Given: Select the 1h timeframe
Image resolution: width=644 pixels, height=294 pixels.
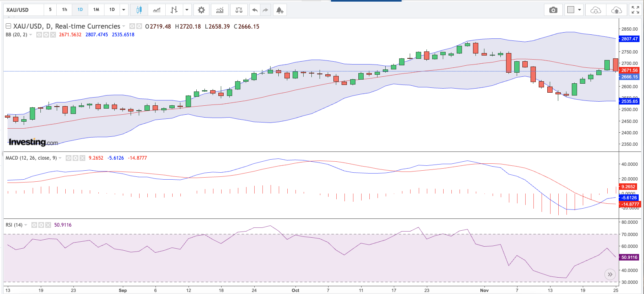Looking at the screenshot, I should (x=64, y=10).
